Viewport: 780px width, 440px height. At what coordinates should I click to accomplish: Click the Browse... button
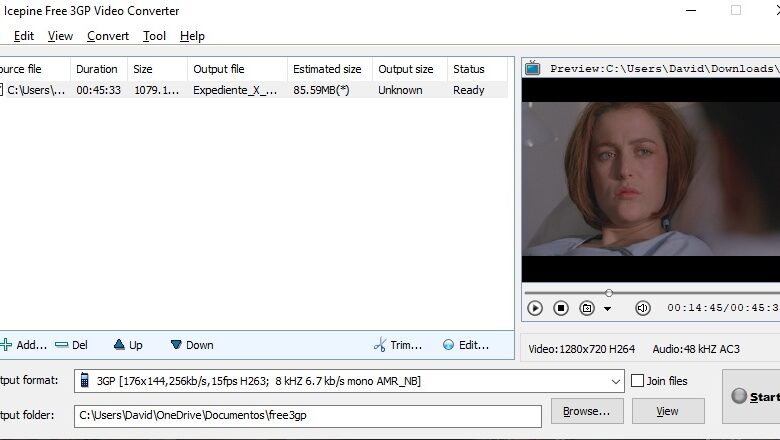coord(587,411)
